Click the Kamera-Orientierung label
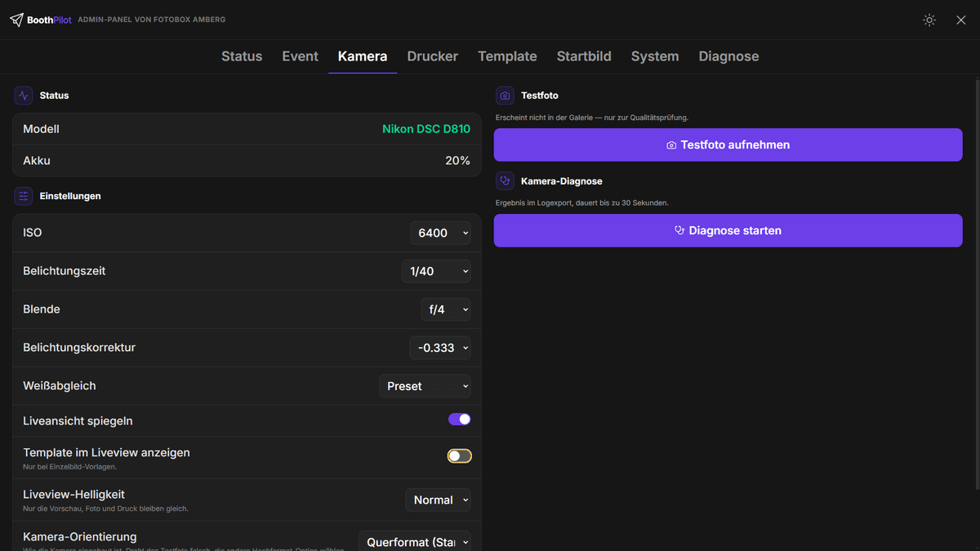Image resolution: width=980 pixels, height=551 pixels. tap(80, 537)
